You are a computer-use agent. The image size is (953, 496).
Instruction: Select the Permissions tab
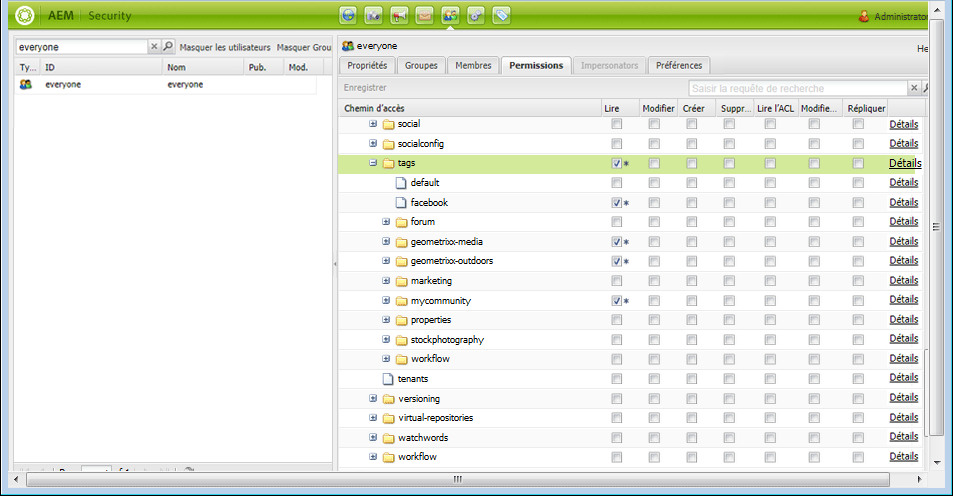[536, 65]
